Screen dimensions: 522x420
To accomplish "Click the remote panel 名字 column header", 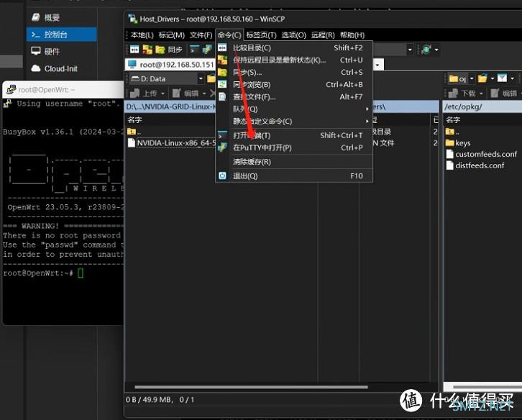I will pos(453,119).
